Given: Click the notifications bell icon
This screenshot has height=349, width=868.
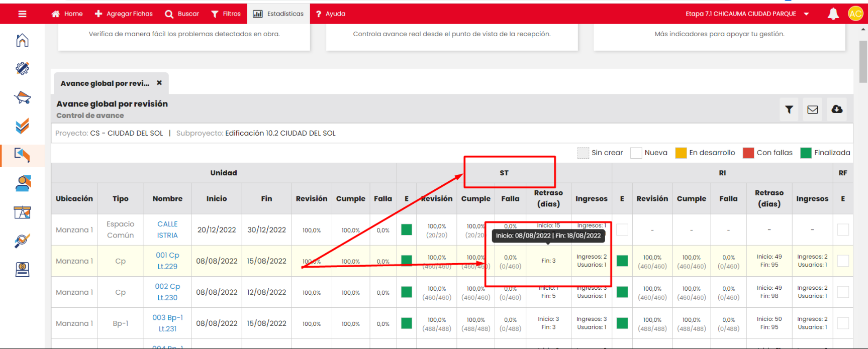Looking at the screenshot, I should (833, 14).
